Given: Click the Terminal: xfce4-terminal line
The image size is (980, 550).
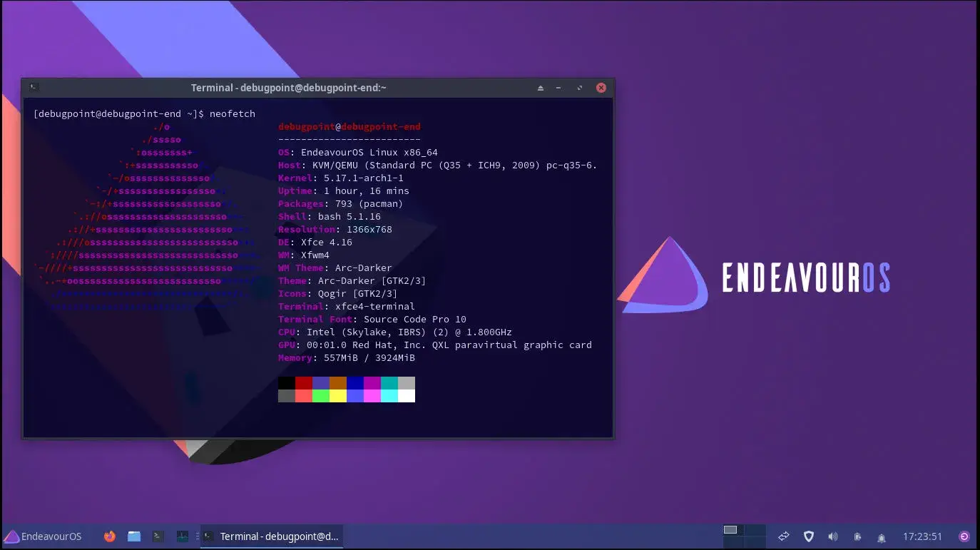Looking at the screenshot, I should pyautogui.click(x=347, y=307).
